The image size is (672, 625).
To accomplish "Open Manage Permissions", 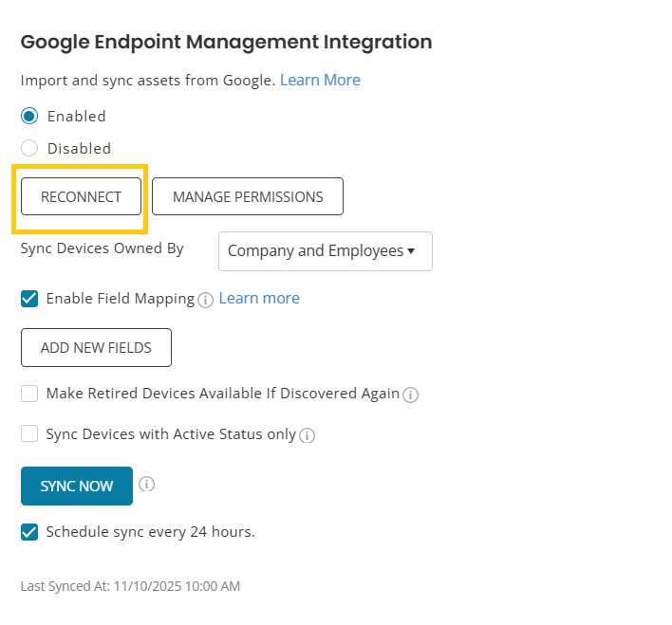I will [247, 197].
